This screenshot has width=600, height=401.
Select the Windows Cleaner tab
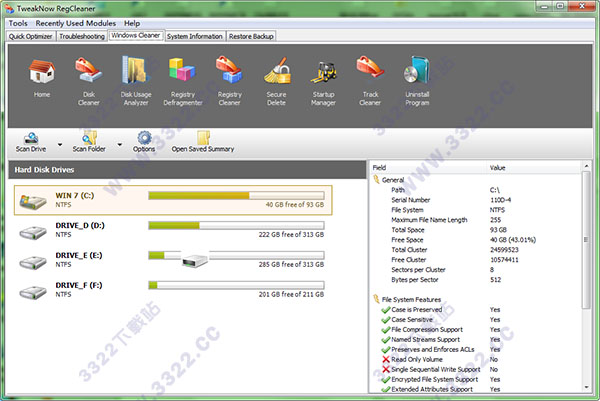136,36
